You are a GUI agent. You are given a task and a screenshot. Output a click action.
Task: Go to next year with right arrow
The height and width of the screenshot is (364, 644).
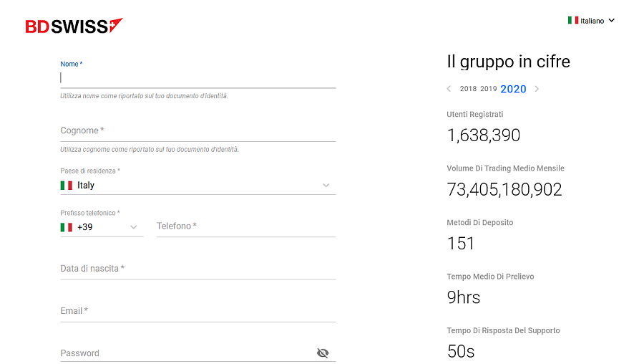(537, 89)
